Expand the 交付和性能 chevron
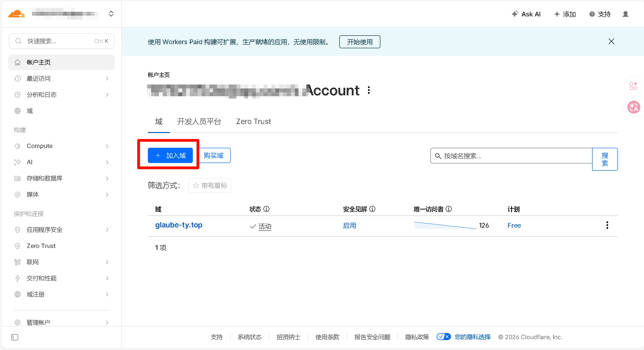This screenshot has width=644, height=350. click(x=107, y=278)
